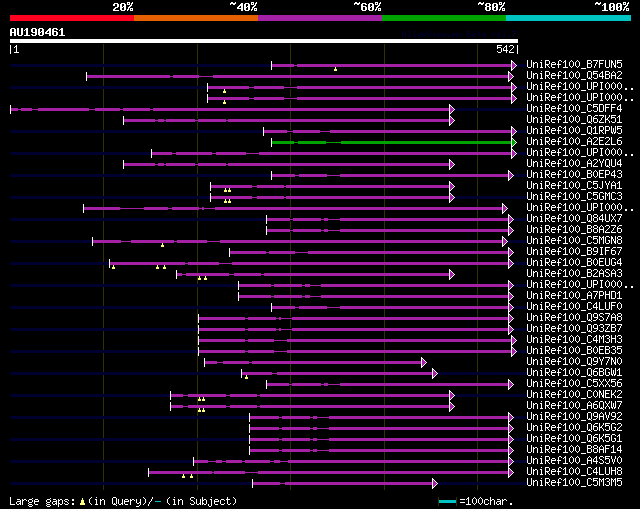Screen dimensions: 640x509
Task: Select UniRef100_C5XX56 label
Action: [x=574, y=384]
